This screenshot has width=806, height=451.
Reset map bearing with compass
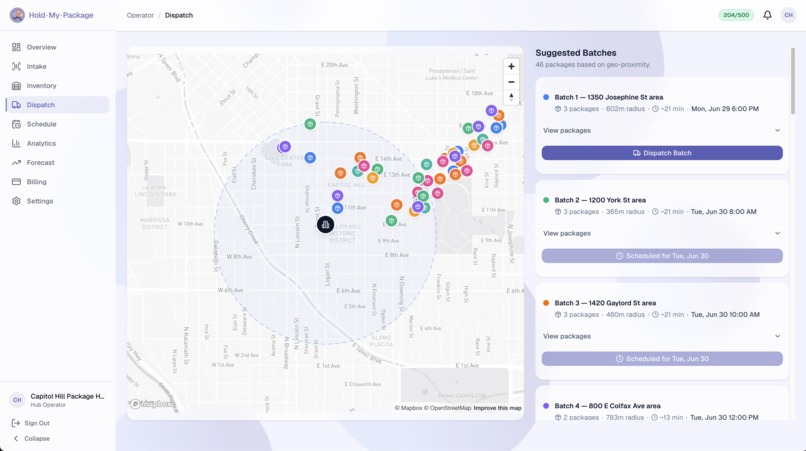511,97
